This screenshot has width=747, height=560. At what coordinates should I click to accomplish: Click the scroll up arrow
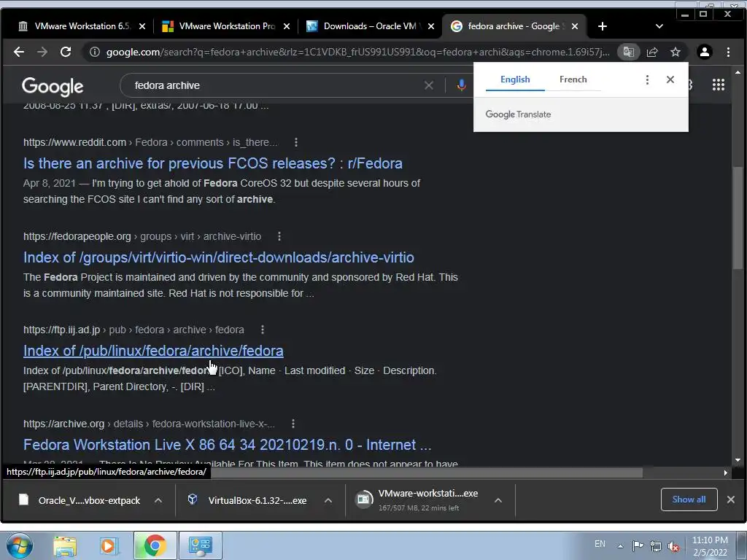pyautogui.click(x=738, y=72)
